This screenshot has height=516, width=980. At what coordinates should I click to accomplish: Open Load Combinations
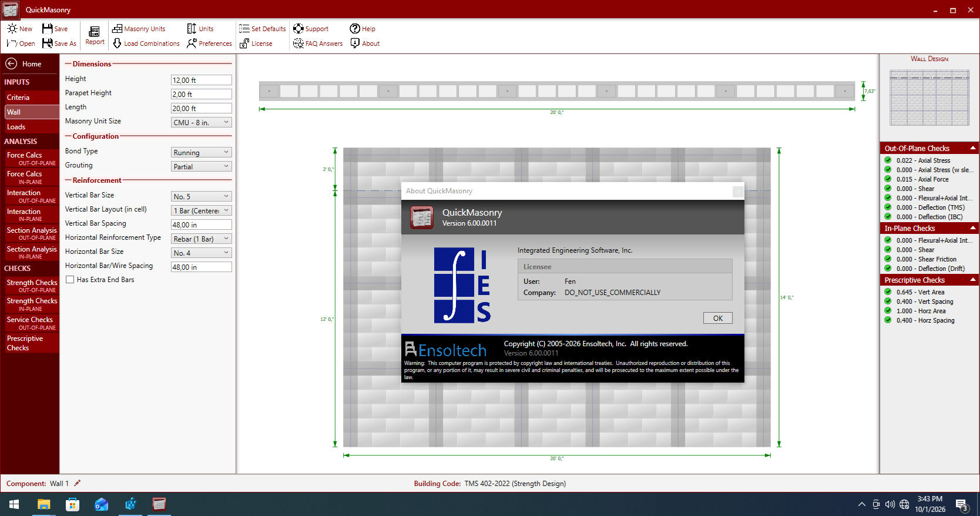(146, 43)
